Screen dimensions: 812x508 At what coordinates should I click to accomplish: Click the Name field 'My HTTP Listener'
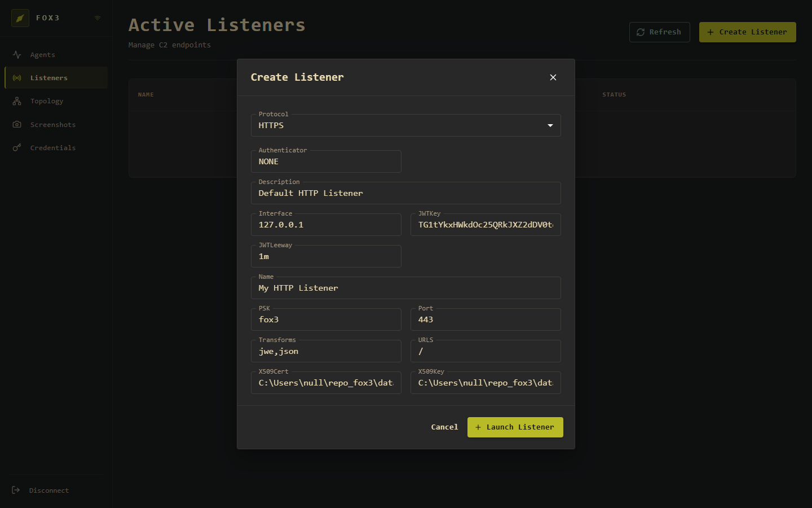406,288
